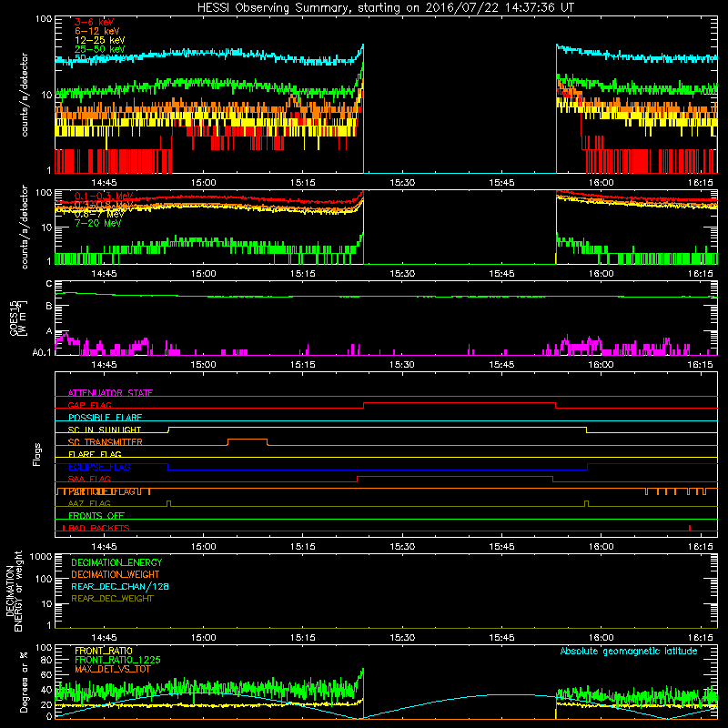The image size is (728, 728).
Task: Click the ATTENUATOR_STATE flag label
Action: tap(110, 393)
